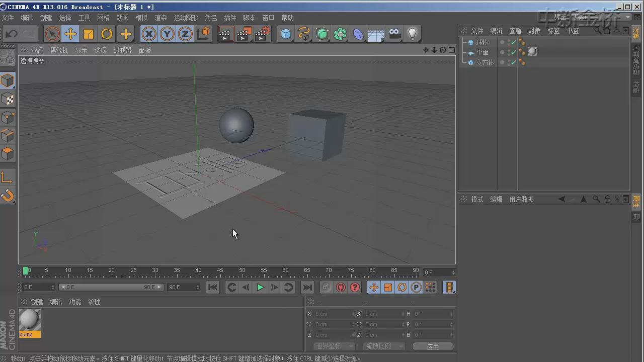Toggle parameter keyframe P button
This screenshot has width=644, height=362.
(x=416, y=287)
